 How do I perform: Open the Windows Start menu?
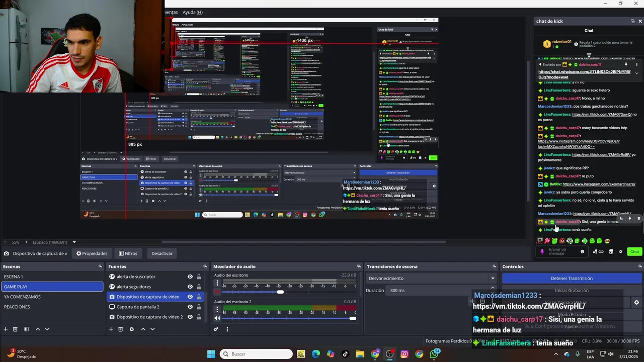pyautogui.click(x=211, y=354)
